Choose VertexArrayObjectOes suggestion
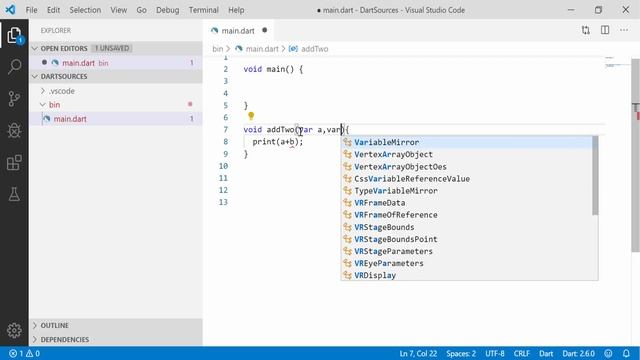This screenshot has height=360, width=640. 467,167
